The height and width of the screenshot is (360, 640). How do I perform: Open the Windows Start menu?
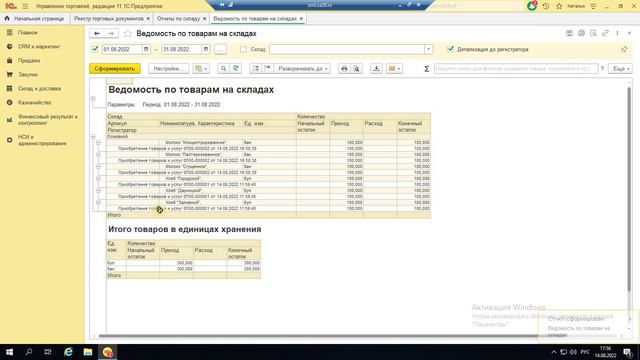click(x=9, y=352)
